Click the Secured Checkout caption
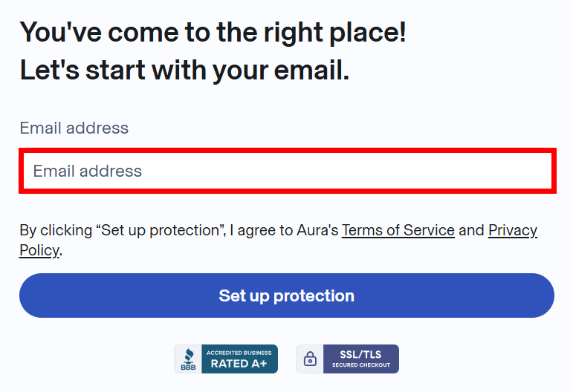 (361, 365)
